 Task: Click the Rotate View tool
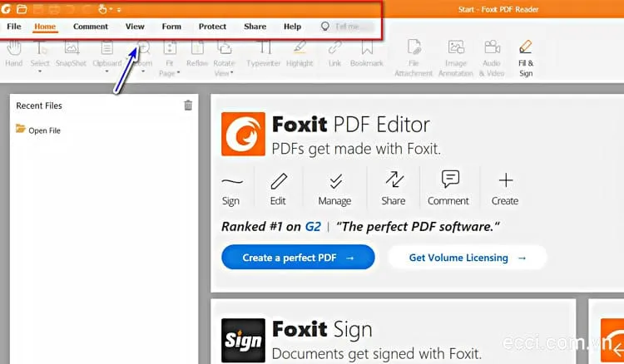(224, 57)
